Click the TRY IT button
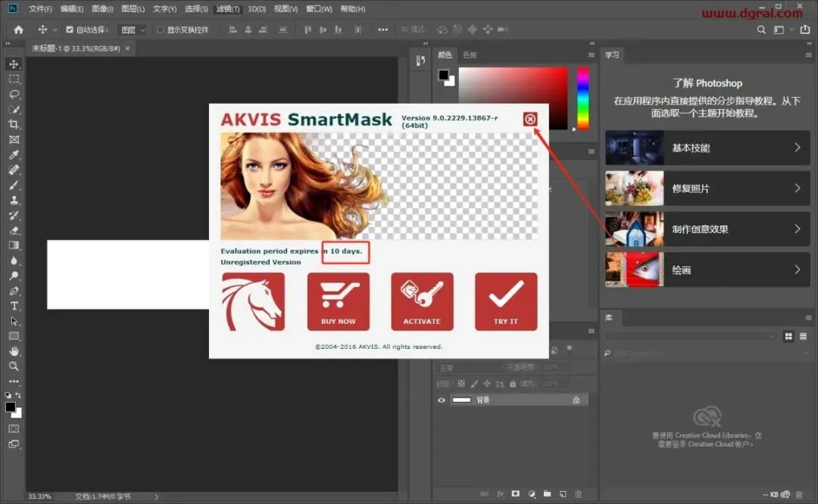Image resolution: width=818 pixels, height=504 pixels. pyautogui.click(x=506, y=302)
